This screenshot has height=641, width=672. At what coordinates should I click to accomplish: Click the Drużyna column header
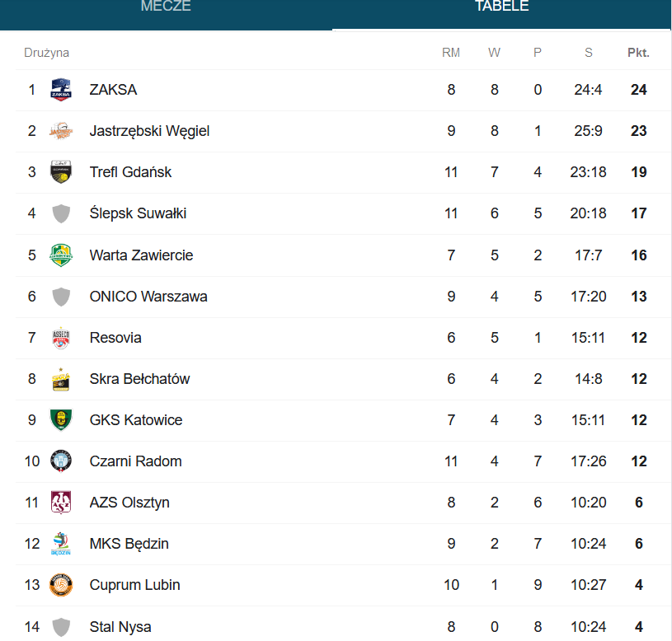46,53
